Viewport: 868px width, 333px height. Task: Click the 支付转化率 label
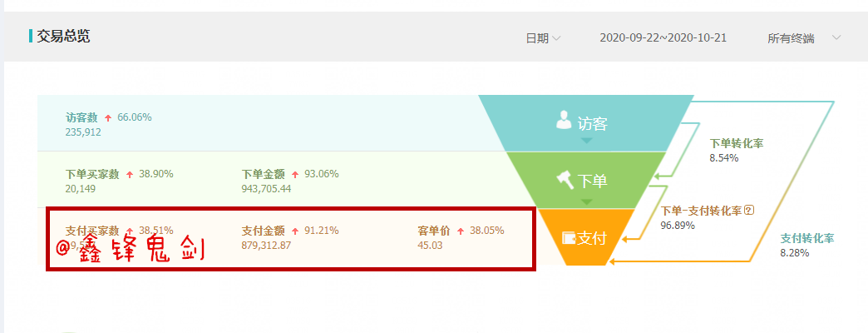806,238
